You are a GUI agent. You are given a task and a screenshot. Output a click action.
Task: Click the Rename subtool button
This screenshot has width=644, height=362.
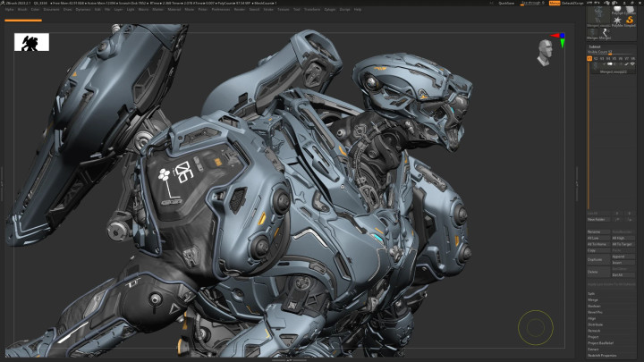594,231
